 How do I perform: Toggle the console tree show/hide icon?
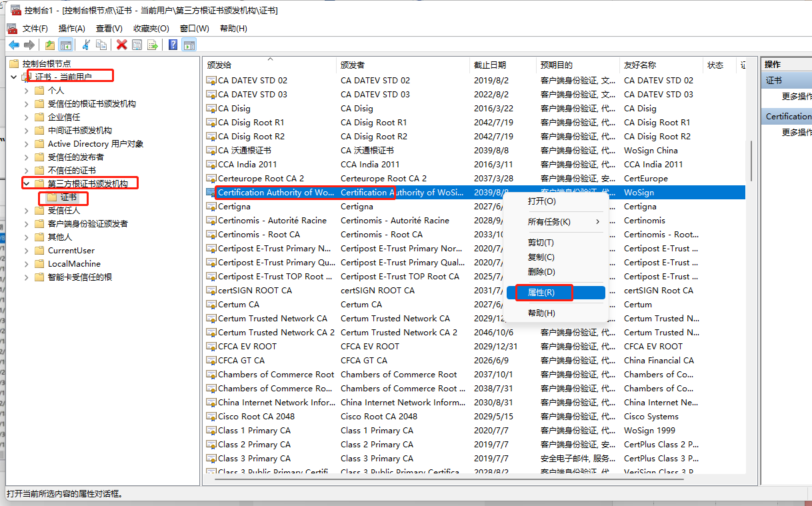65,45
